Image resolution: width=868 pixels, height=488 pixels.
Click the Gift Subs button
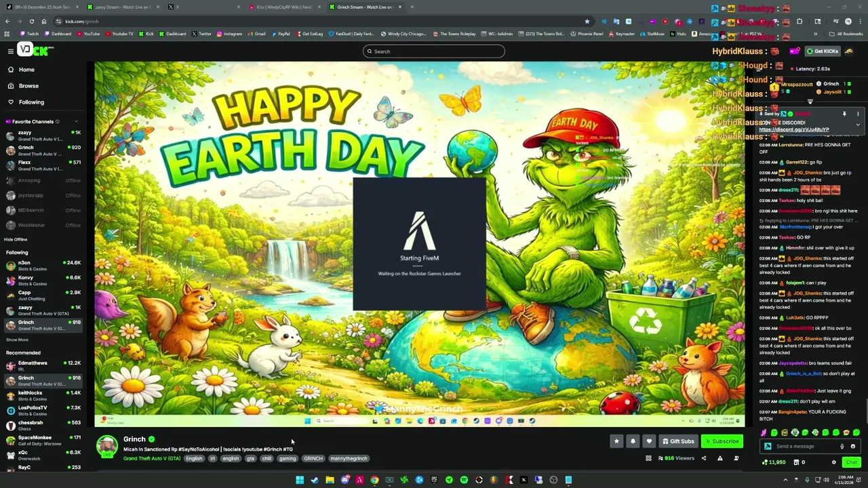678,441
